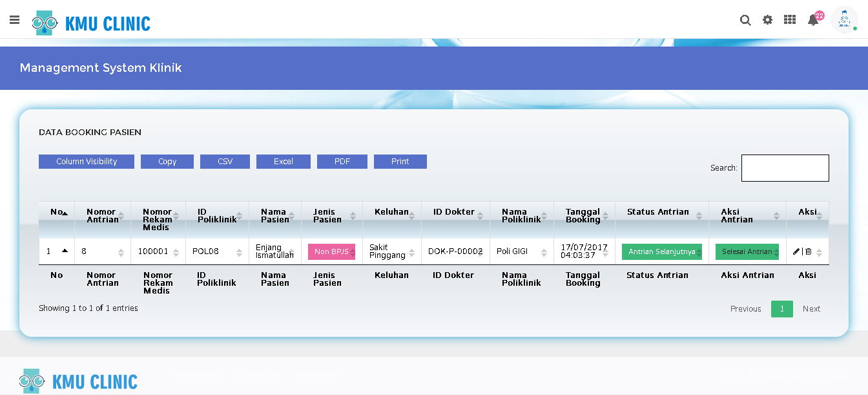Viewport: 868px width, 395px height.
Task: Open the Column Visibility dropdown
Action: click(87, 162)
